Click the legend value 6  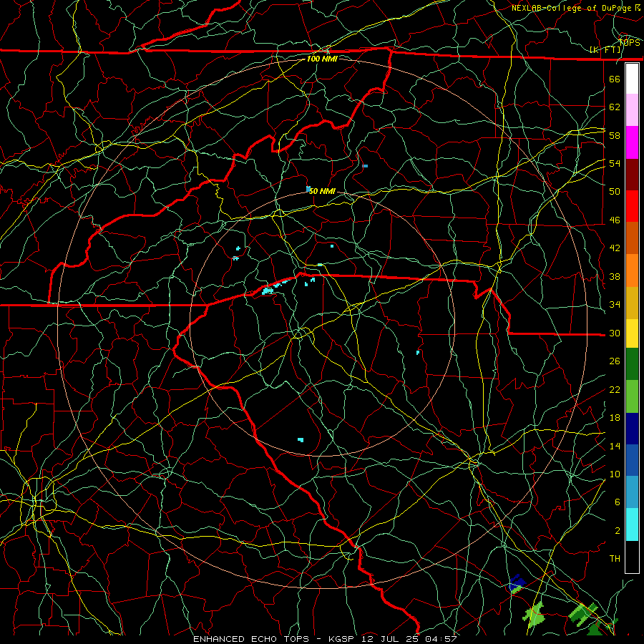pyautogui.click(x=617, y=502)
